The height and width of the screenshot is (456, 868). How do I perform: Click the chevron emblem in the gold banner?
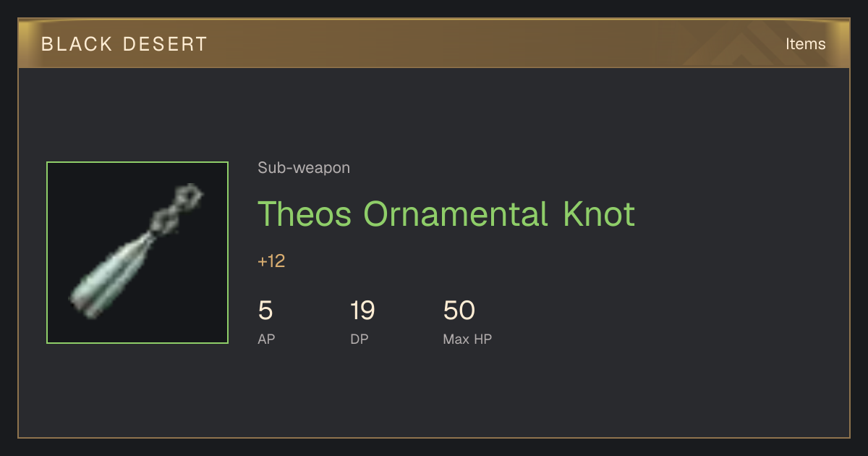(x=745, y=43)
